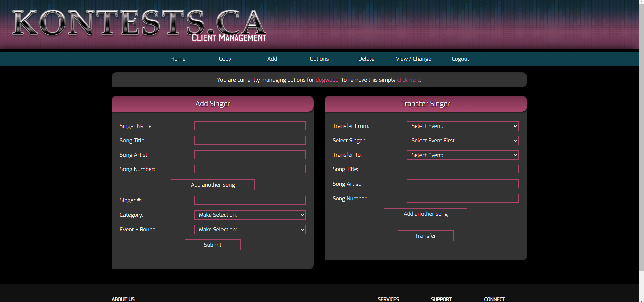
Task: Click the SUPPORT footer heading
Action: pos(441,299)
